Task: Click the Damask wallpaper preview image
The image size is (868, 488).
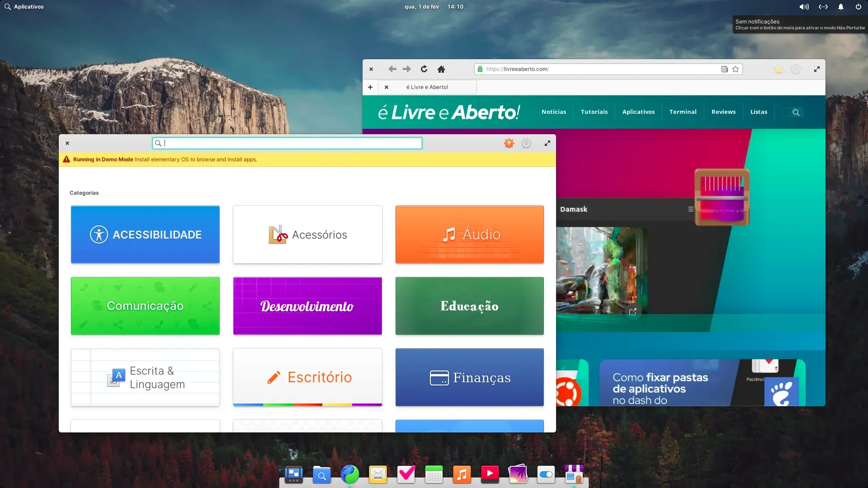Action: point(602,270)
